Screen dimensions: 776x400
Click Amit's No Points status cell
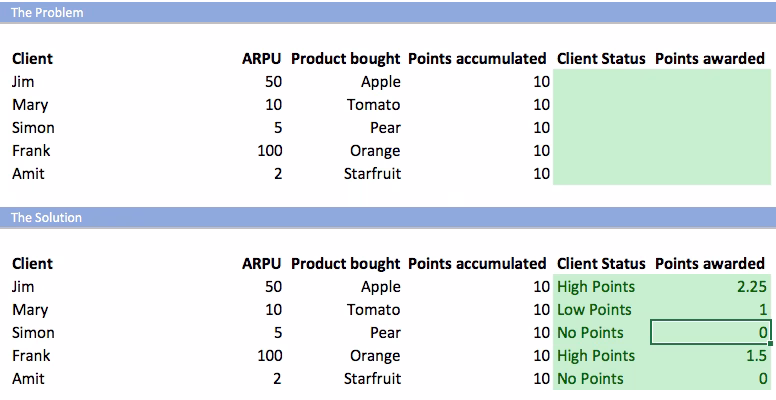pos(601,378)
